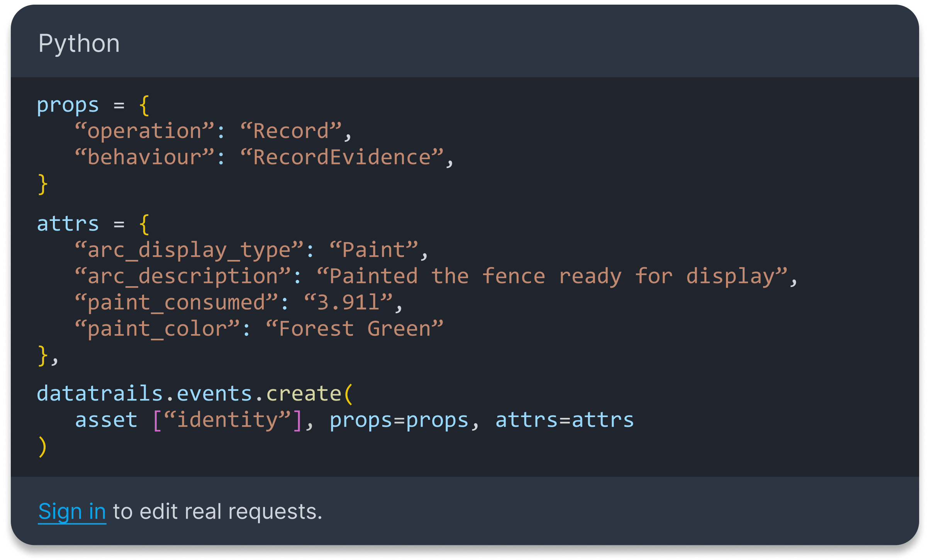Click "Painted the fence ready for display" string
Screen dimensions: 928x560
point(552,276)
